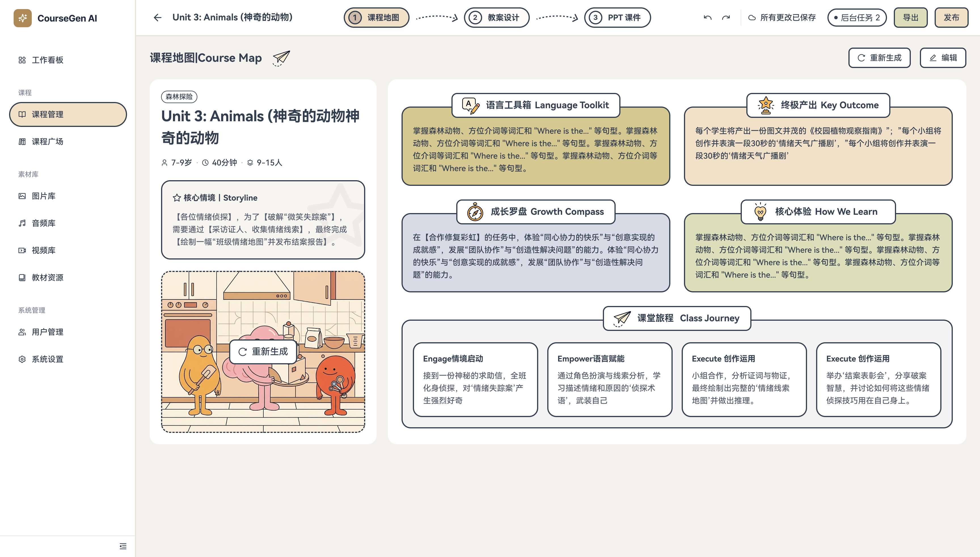Regenerate the course map with 重新生成
Viewport: 980px width, 557px height.
click(x=879, y=58)
